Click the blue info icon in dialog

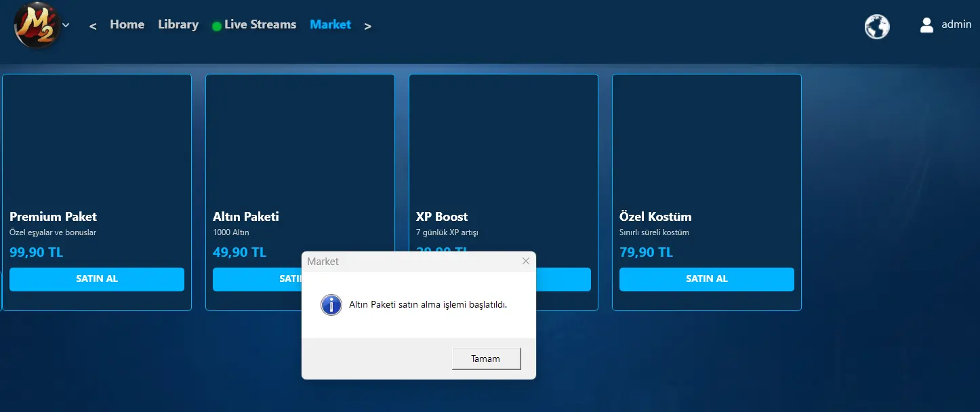point(331,305)
